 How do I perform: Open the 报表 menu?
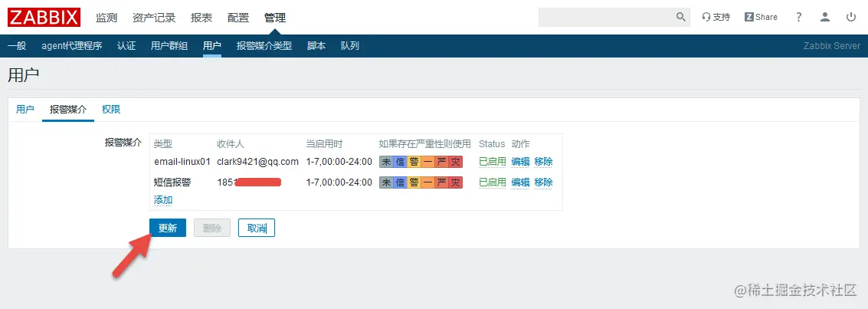(201, 18)
